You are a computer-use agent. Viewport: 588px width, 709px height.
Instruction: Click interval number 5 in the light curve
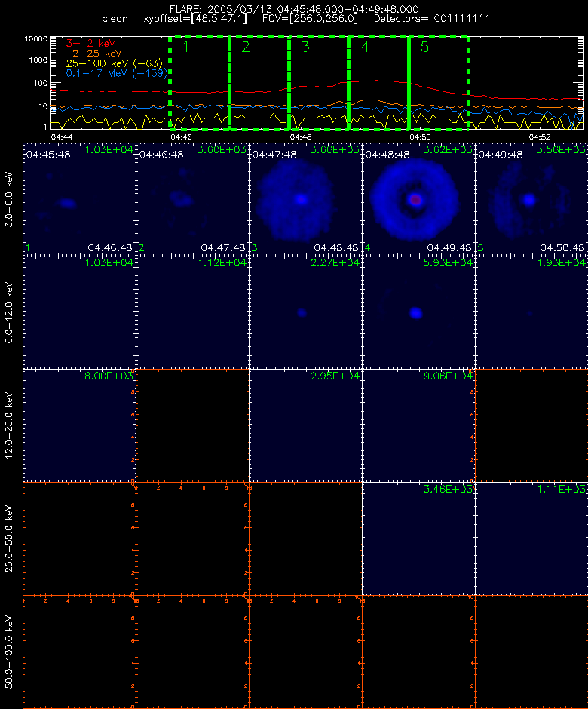pyautogui.click(x=424, y=47)
